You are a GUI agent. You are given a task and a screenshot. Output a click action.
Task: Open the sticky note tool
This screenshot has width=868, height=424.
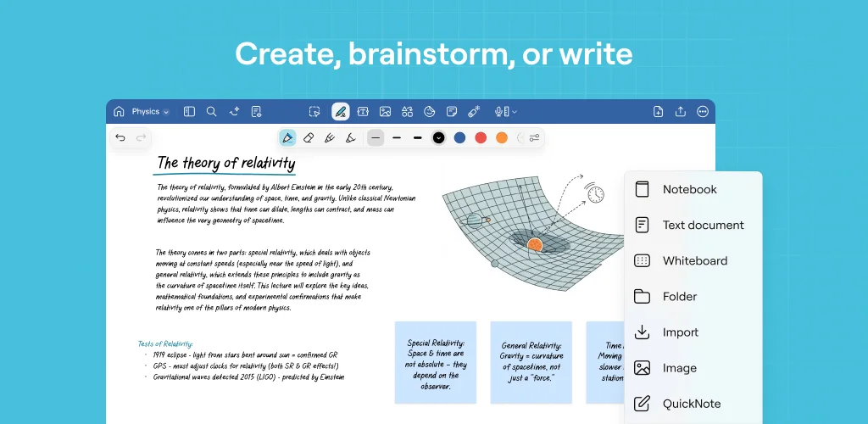point(452,112)
